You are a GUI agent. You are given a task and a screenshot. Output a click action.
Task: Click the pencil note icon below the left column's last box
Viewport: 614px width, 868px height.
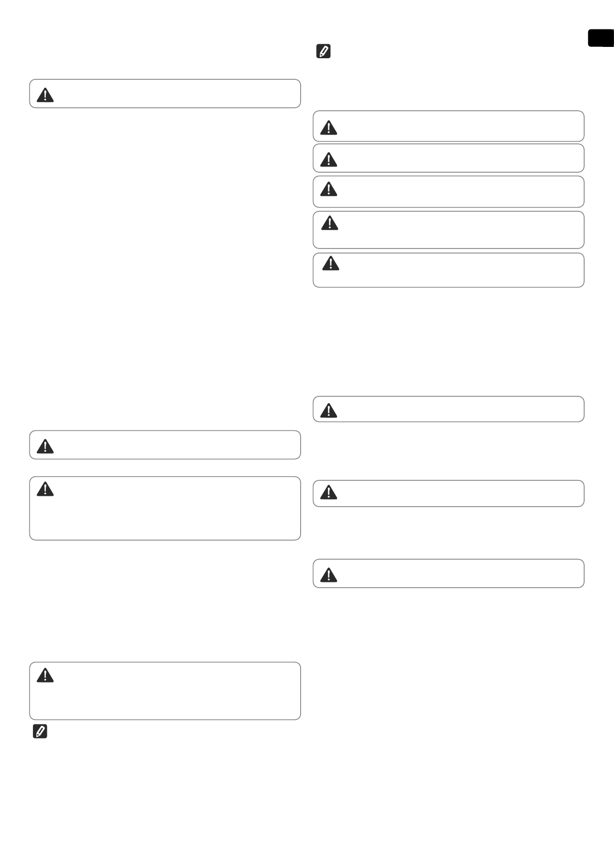pos(40,731)
